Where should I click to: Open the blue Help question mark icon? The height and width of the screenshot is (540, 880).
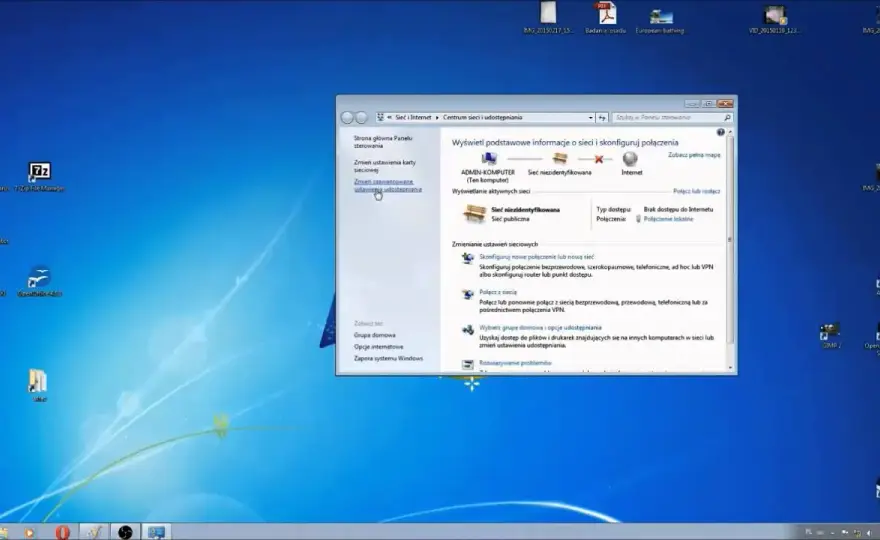pos(721,132)
